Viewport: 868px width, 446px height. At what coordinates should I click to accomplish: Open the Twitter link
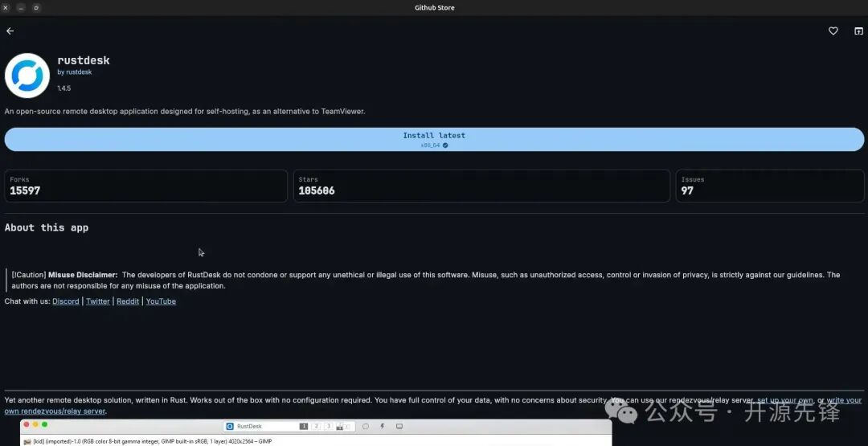[x=98, y=301]
